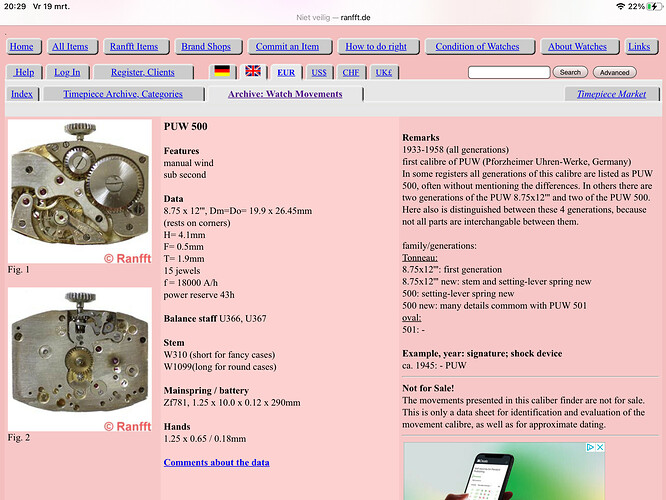This screenshot has height=500, width=666.
Task: Select 'Not for Sale!' heading
Action: tap(428, 388)
